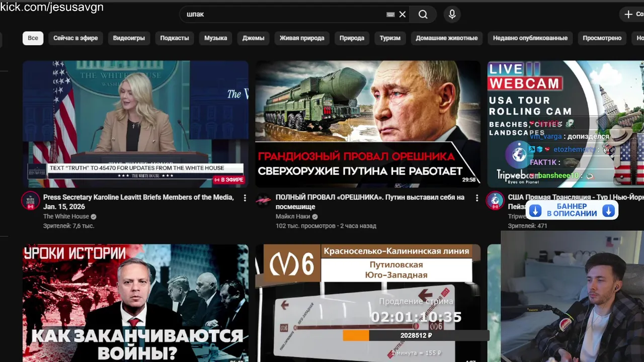Open ГРАНДИОЗНЫЙ ПРОВАЛ ОРЕШНИКА thumbnail
Viewport: 644px width, 362px height.
point(368,124)
